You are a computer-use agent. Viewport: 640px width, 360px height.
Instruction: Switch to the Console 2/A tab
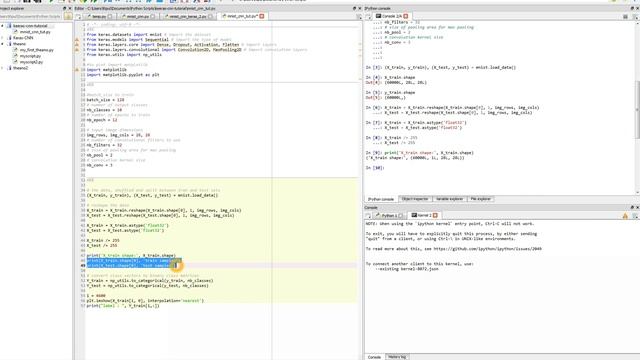[x=392, y=16]
